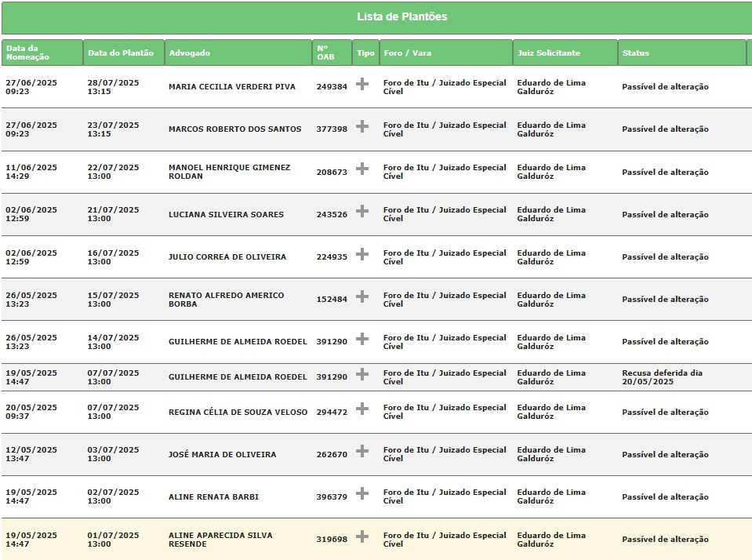Click the 'Status' column header
Viewport: 752px width, 560px height.
(x=636, y=53)
